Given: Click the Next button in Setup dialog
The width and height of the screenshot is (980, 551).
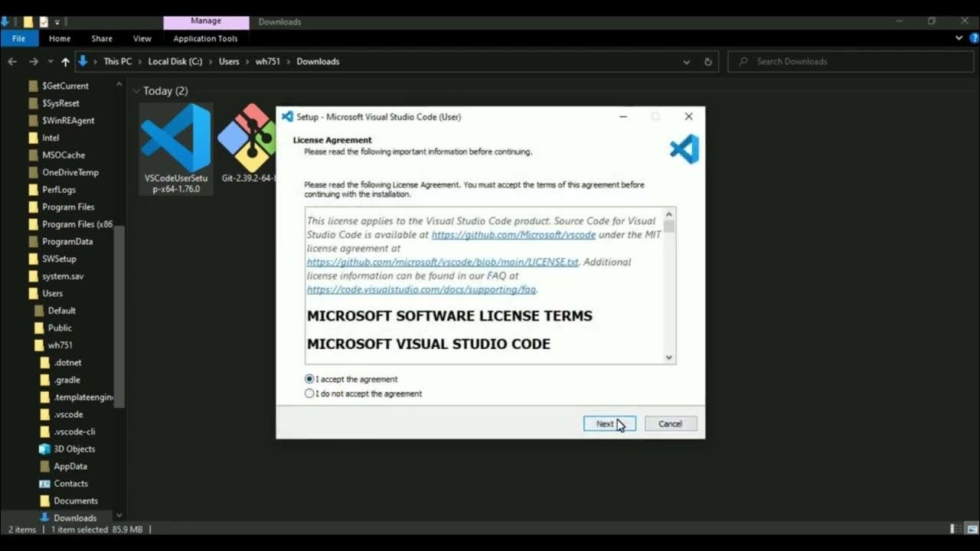Looking at the screenshot, I should (609, 423).
